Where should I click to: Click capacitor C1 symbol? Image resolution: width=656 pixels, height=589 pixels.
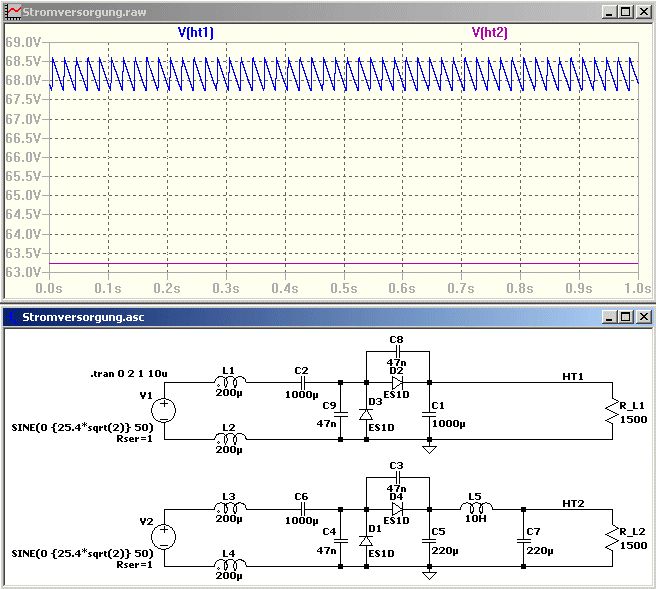pyautogui.click(x=429, y=415)
